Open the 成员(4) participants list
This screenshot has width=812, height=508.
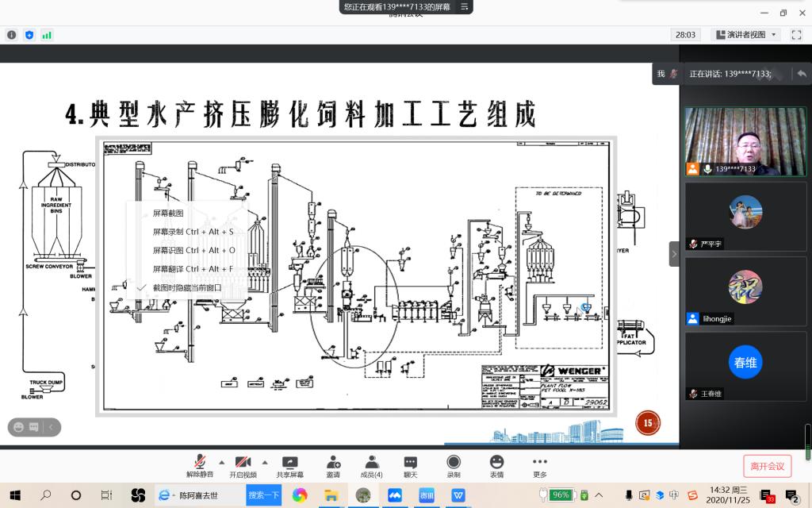[x=371, y=465]
